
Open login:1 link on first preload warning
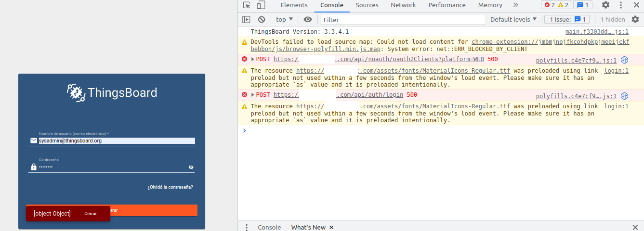click(617, 71)
